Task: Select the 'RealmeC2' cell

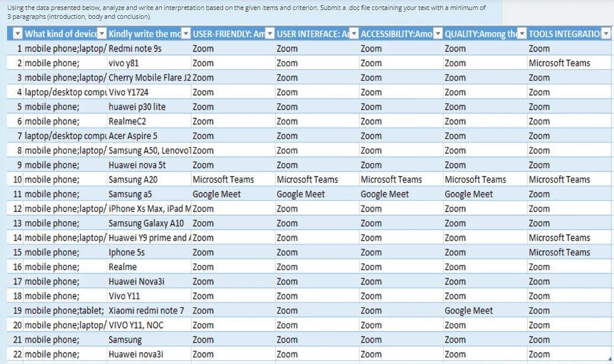Action: tap(149, 121)
